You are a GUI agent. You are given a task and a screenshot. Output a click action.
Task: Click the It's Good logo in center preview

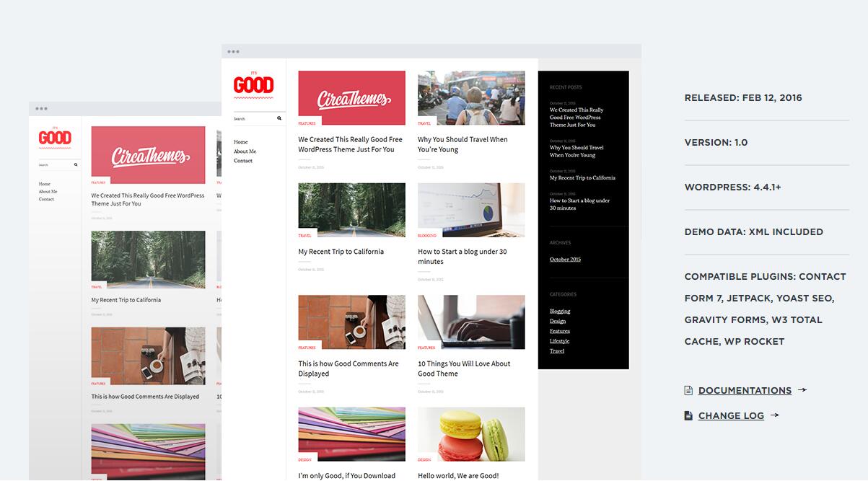253,84
